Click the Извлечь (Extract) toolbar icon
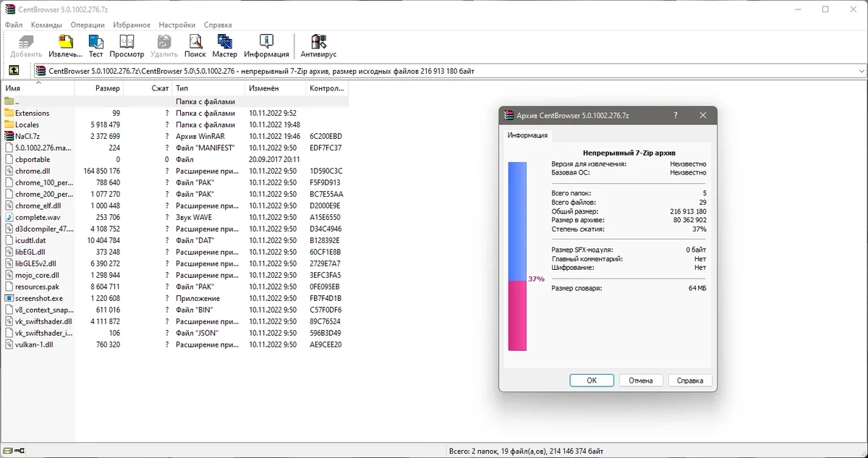The width and height of the screenshot is (868, 458). click(65, 46)
